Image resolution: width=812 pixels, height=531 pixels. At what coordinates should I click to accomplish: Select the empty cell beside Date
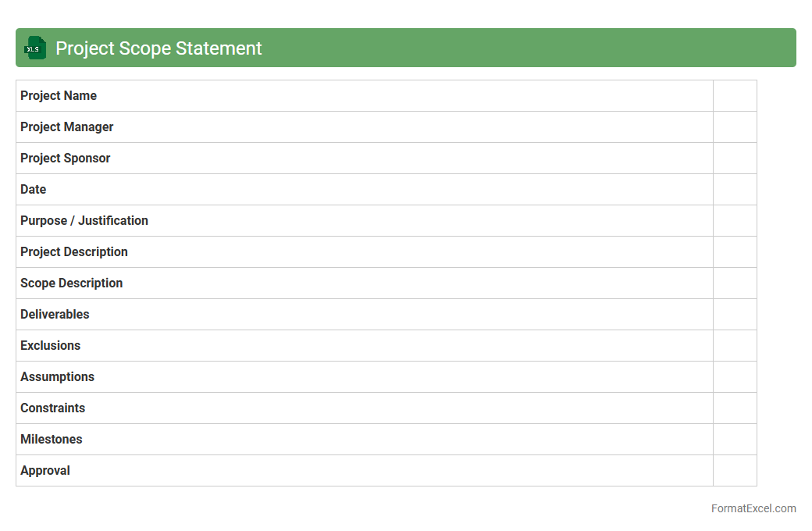click(x=735, y=190)
